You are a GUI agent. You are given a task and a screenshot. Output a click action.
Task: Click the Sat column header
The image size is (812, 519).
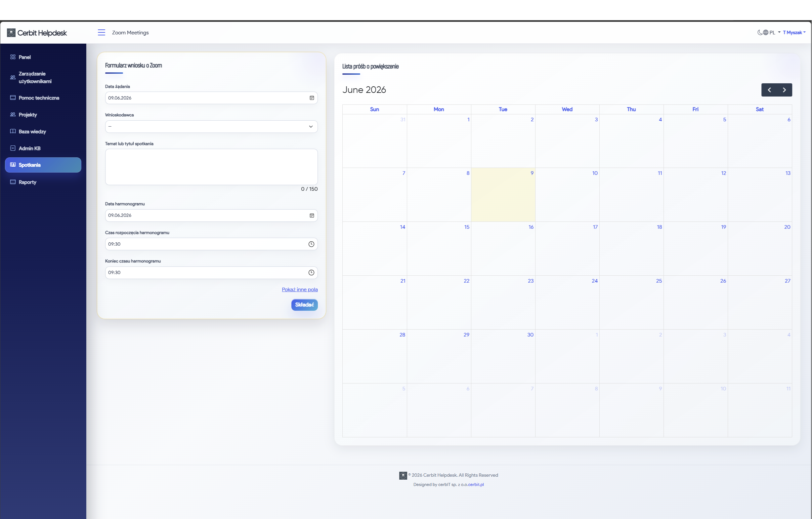(x=760, y=109)
